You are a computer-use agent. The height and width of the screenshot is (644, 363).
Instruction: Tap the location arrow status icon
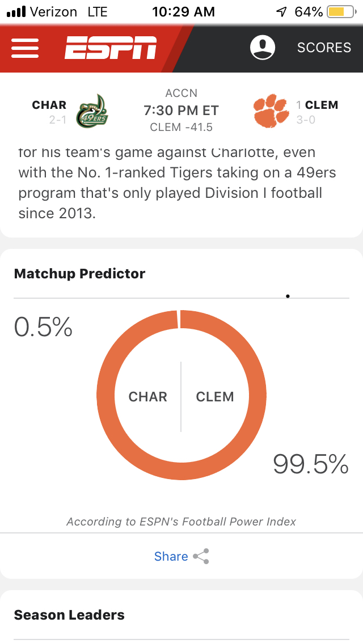(x=281, y=12)
